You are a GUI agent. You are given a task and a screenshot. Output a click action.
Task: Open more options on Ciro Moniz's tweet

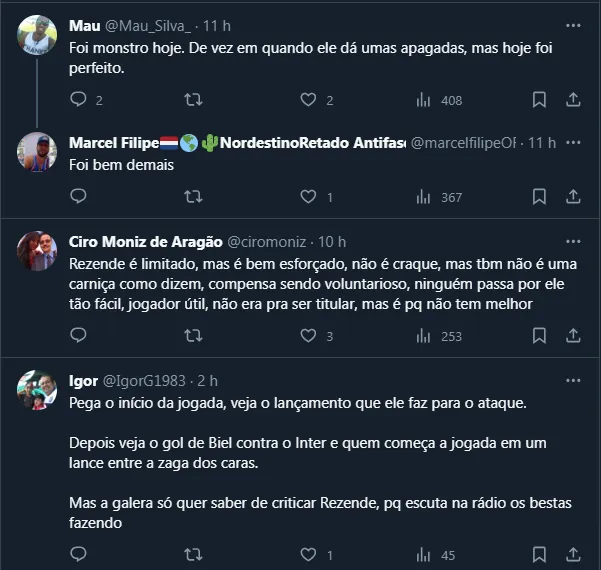click(x=574, y=241)
